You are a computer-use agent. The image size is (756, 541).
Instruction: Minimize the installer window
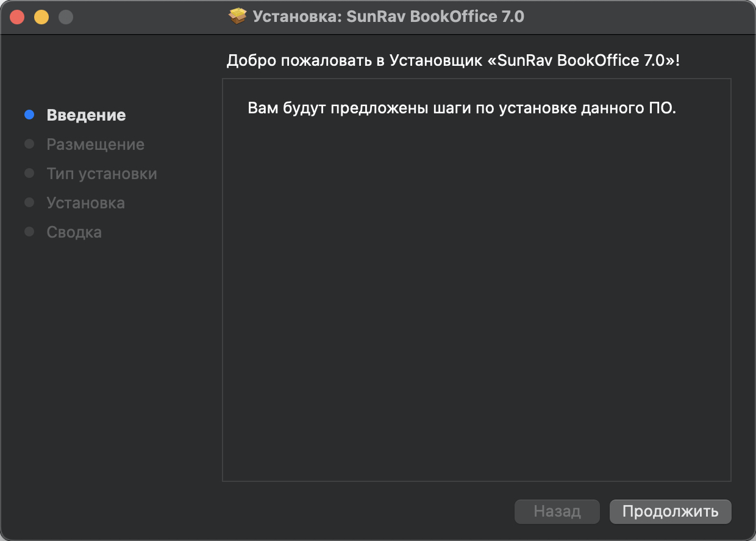(41, 17)
